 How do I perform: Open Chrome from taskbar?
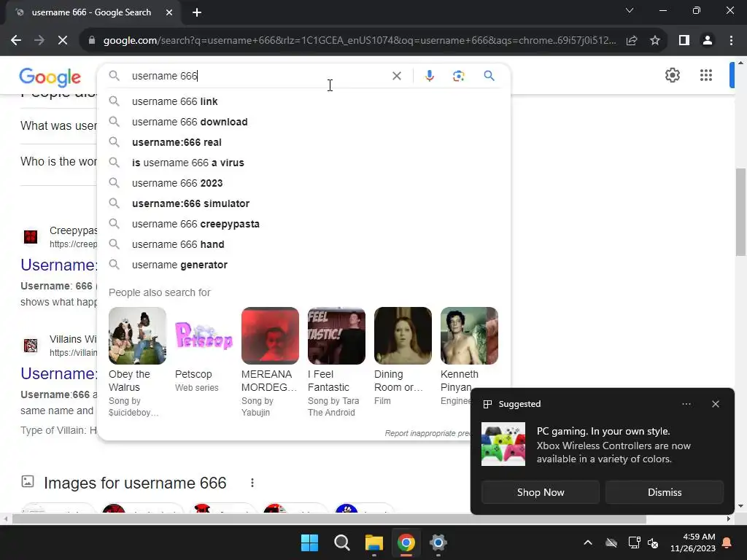[406, 542]
